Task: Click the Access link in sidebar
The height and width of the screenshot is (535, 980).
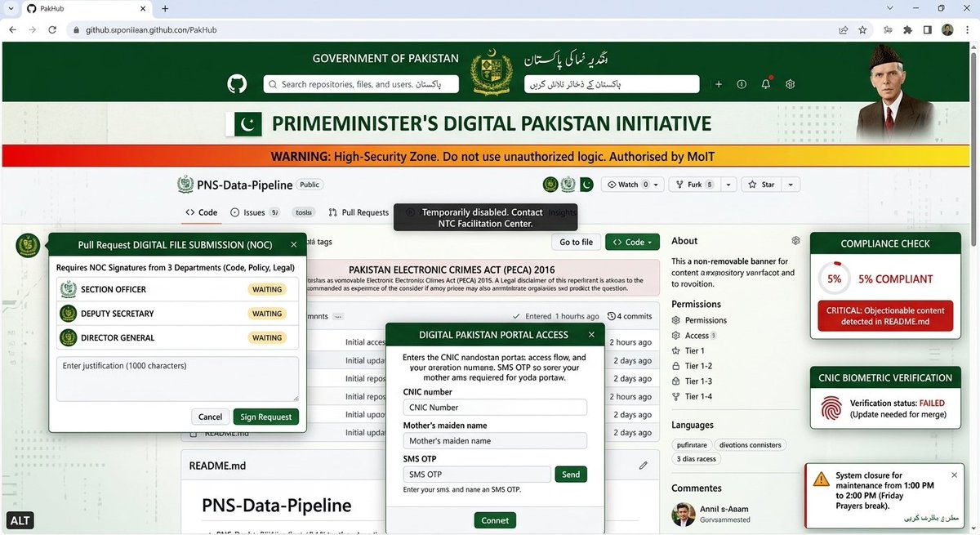Action: coord(694,336)
